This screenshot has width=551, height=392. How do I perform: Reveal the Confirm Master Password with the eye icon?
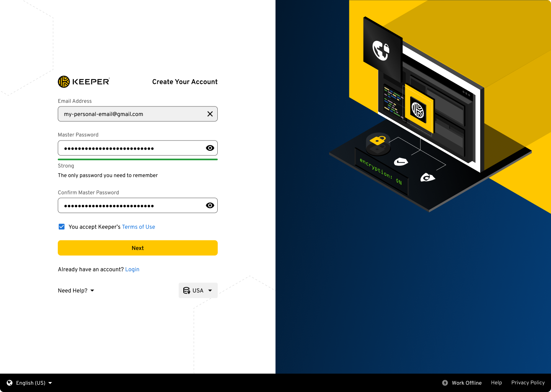point(210,206)
